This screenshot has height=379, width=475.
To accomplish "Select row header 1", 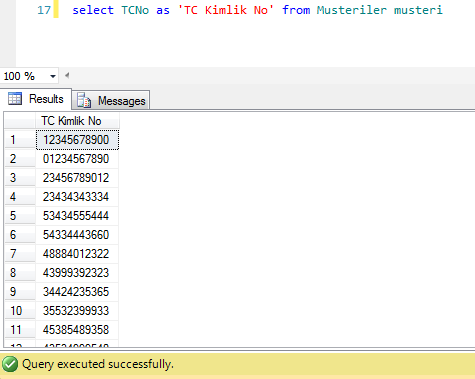I will (20, 140).
